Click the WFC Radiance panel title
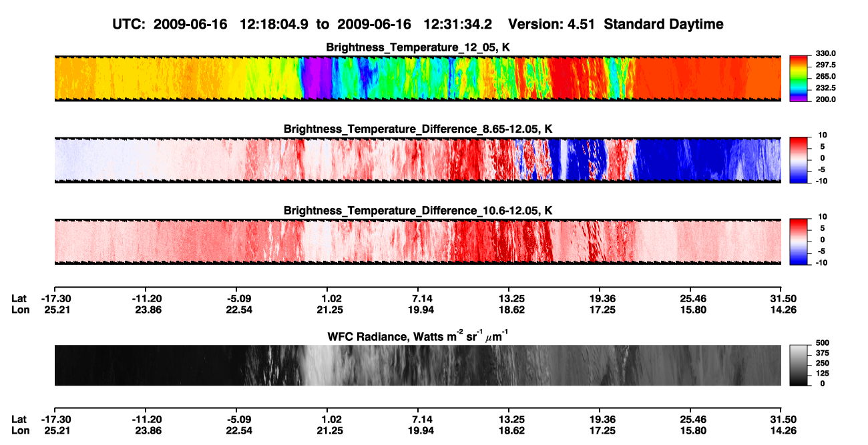 click(417, 336)
